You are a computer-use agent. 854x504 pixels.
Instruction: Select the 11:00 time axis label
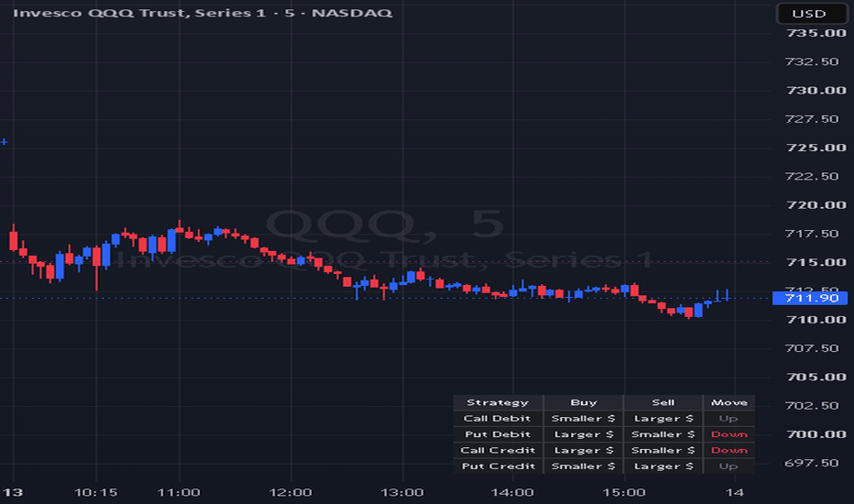179,493
